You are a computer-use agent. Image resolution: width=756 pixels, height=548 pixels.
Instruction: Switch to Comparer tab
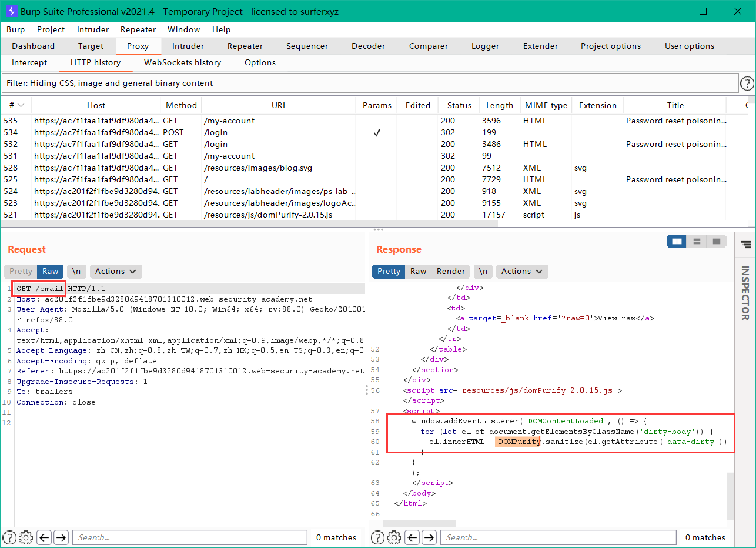coord(429,46)
